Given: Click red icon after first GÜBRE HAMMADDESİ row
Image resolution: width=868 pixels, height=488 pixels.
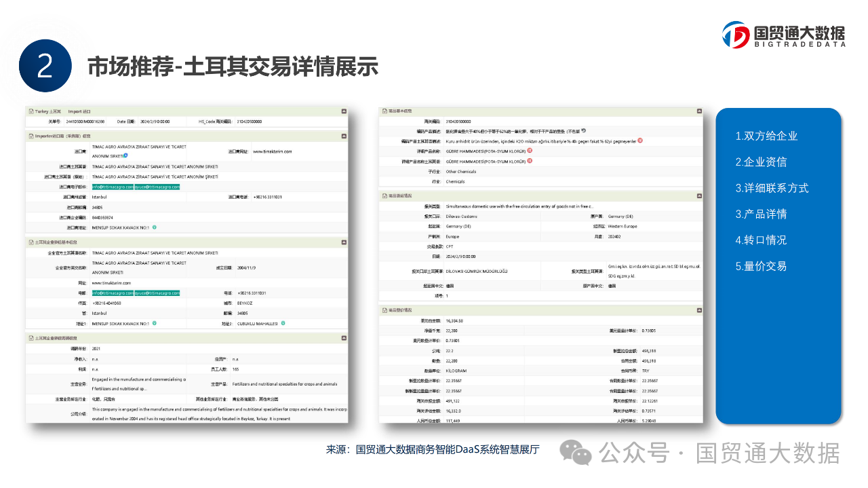Looking at the screenshot, I should (530, 151).
